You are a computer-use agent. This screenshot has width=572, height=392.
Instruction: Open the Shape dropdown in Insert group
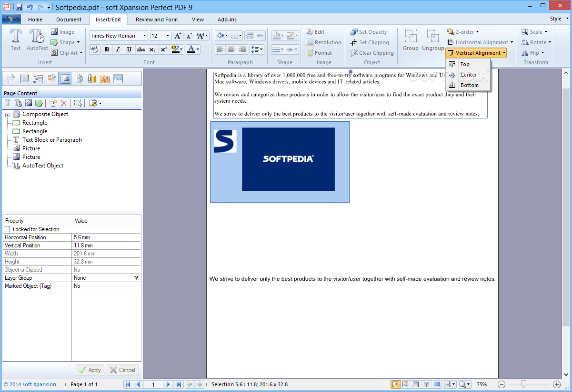[x=66, y=42]
